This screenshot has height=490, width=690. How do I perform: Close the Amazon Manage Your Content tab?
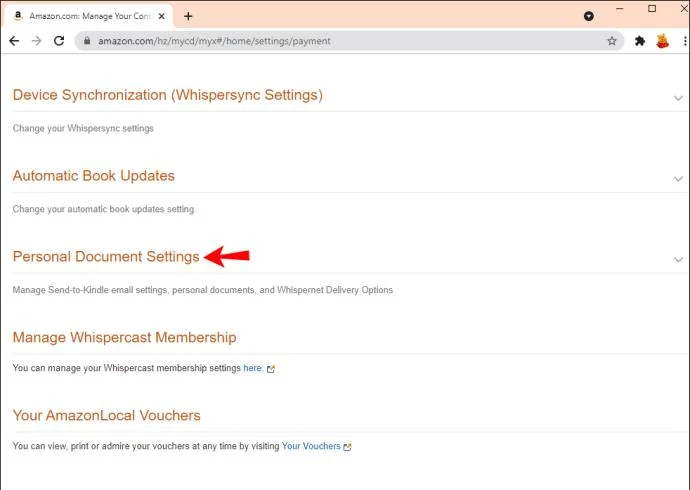161,16
